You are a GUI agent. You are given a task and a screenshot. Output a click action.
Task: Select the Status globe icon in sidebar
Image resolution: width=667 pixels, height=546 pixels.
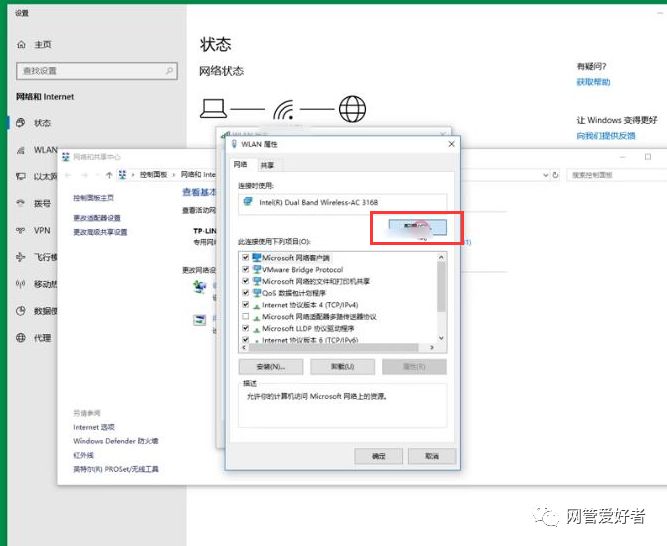[x=20, y=123]
